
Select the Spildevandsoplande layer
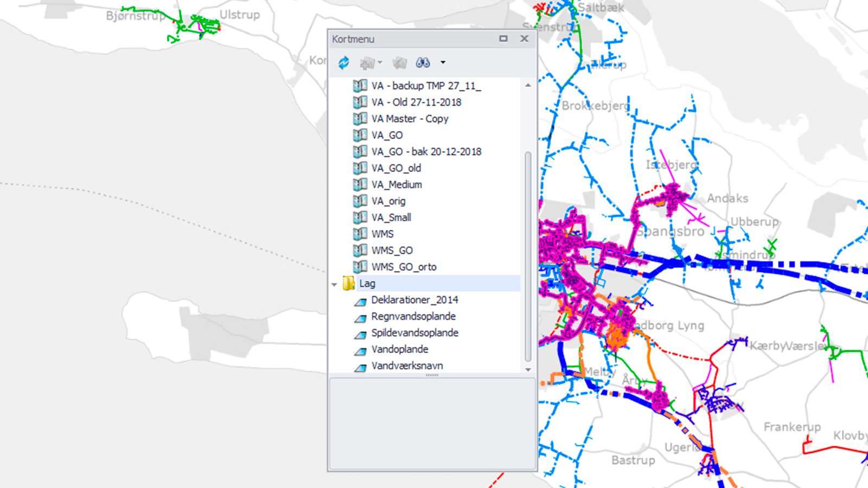point(414,333)
